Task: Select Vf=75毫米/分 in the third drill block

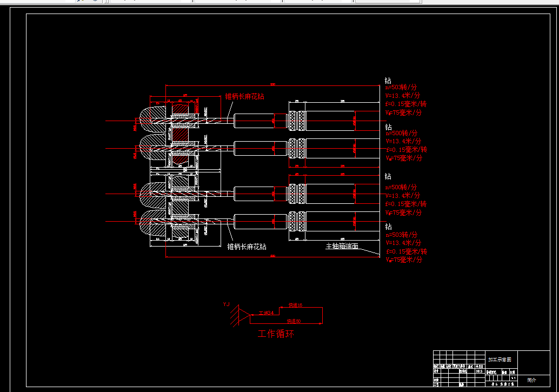Action: coord(403,212)
